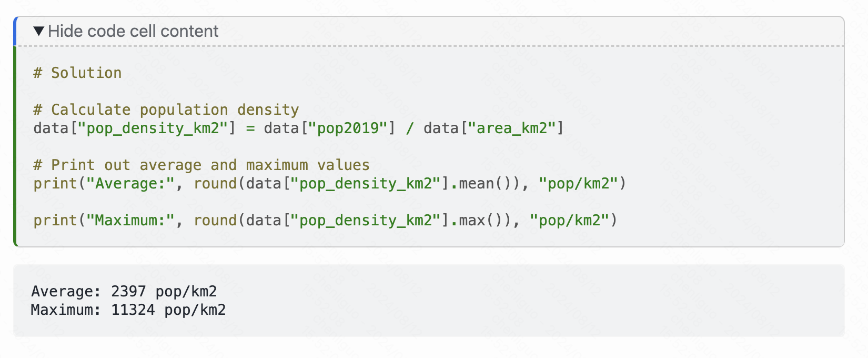
Task: Click the "pop_density_km2" key in the assignment line
Action: [153, 128]
